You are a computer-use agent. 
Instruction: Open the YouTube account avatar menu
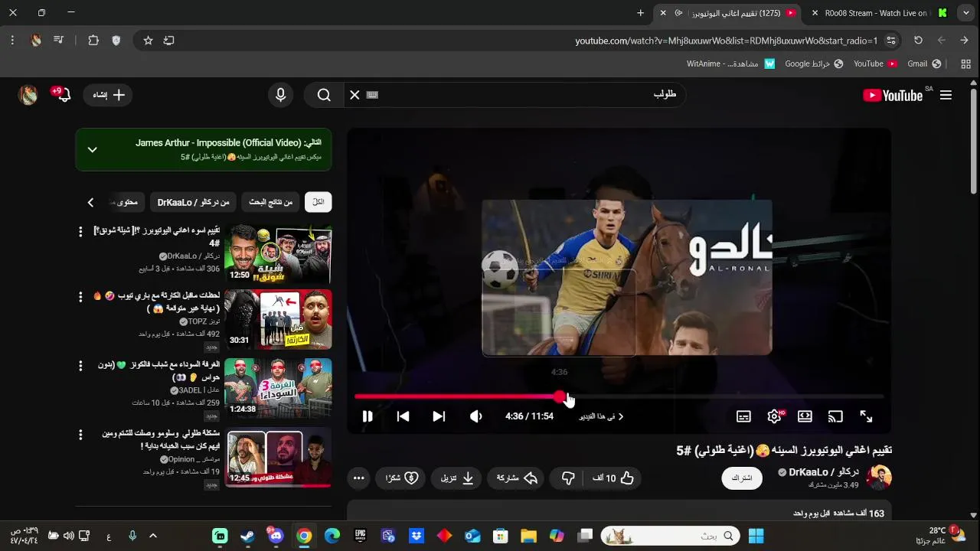28,95
